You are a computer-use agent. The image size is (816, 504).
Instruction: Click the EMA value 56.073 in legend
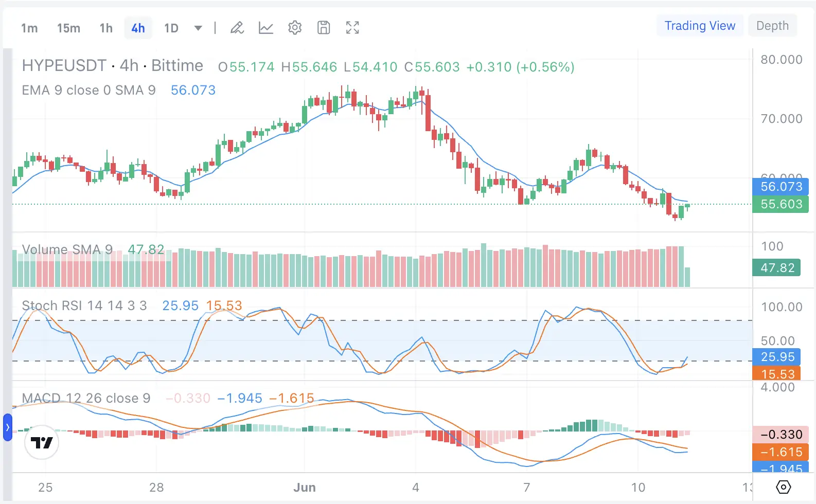coord(193,91)
